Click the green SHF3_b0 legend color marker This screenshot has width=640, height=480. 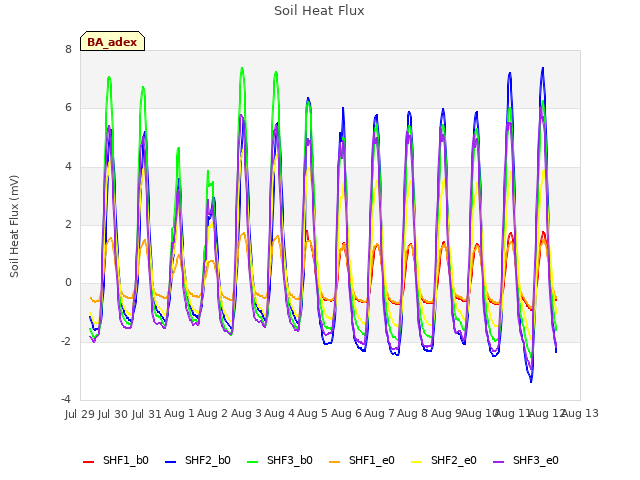[x=253, y=462]
